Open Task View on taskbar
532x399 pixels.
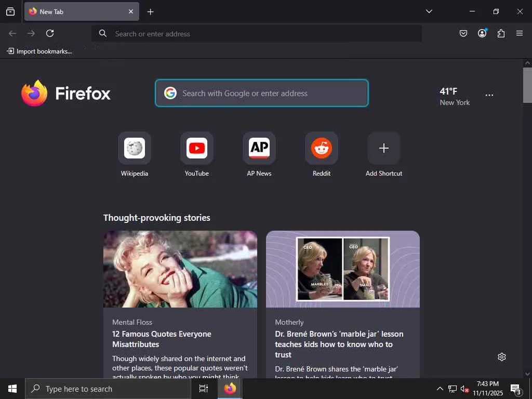[204, 389]
